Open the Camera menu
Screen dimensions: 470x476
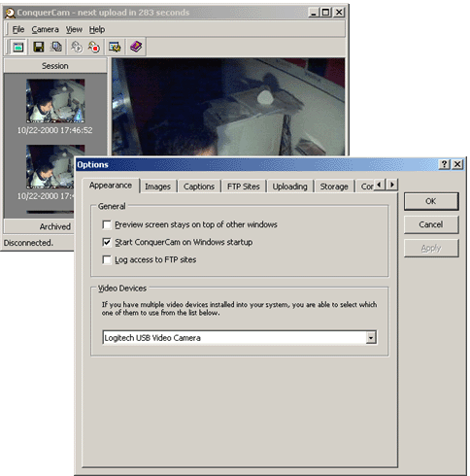pyautogui.click(x=45, y=29)
